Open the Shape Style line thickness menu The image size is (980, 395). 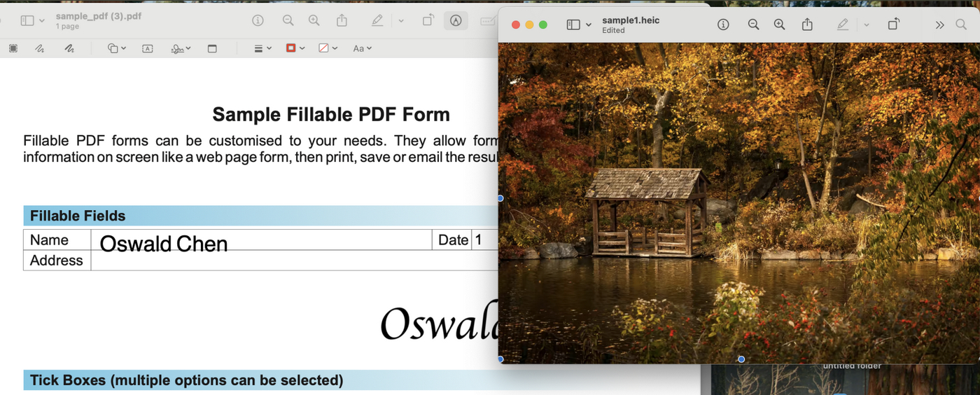262,48
